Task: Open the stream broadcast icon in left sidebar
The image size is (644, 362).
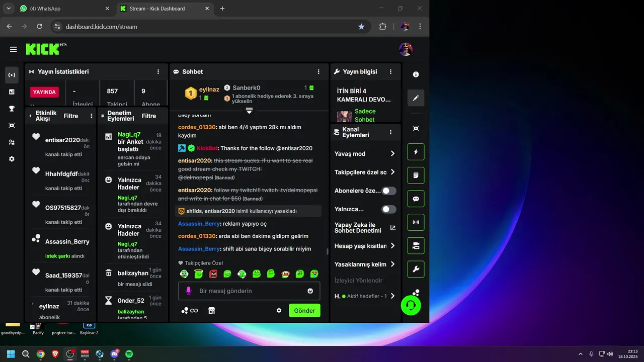Action: coord(12,75)
